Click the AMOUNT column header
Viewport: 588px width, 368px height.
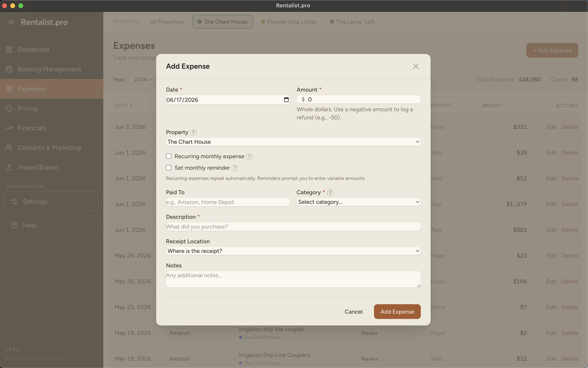click(x=491, y=106)
